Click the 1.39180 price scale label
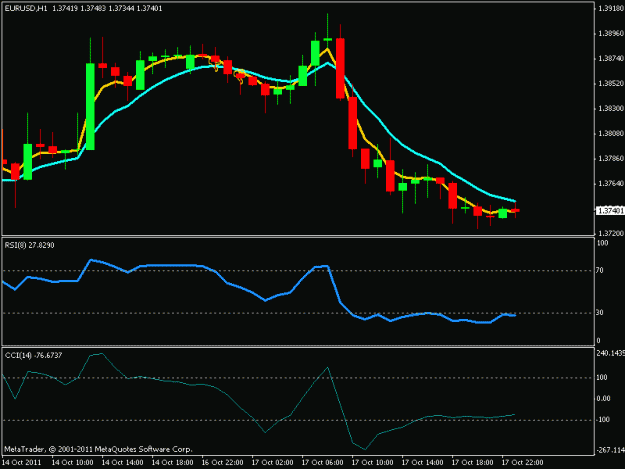The width and height of the screenshot is (625, 469). coord(611,8)
